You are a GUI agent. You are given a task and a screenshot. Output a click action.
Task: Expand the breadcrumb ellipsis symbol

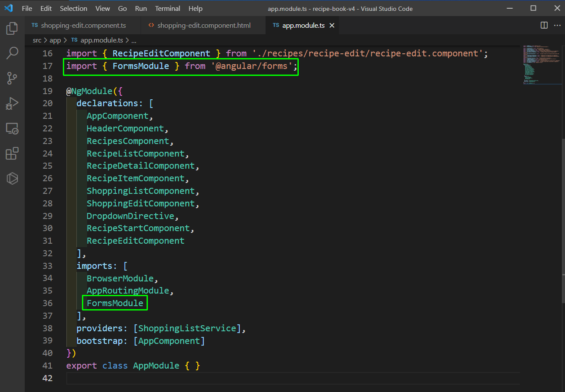tap(134, 40)
